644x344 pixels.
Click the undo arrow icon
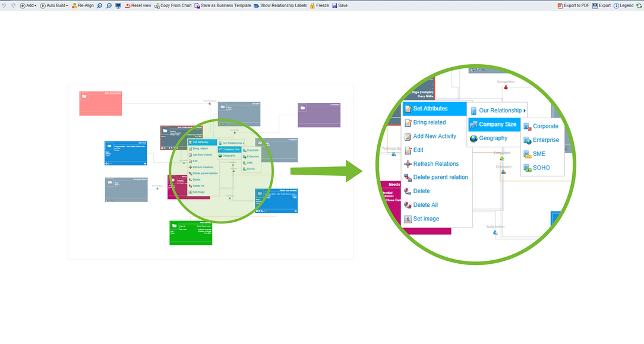[4, 5]
